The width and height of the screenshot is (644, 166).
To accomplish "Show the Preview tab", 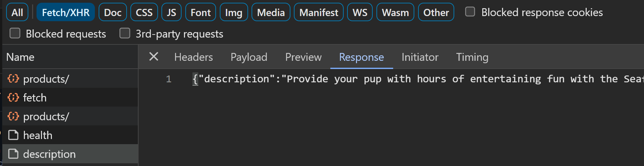I will 303,57.
